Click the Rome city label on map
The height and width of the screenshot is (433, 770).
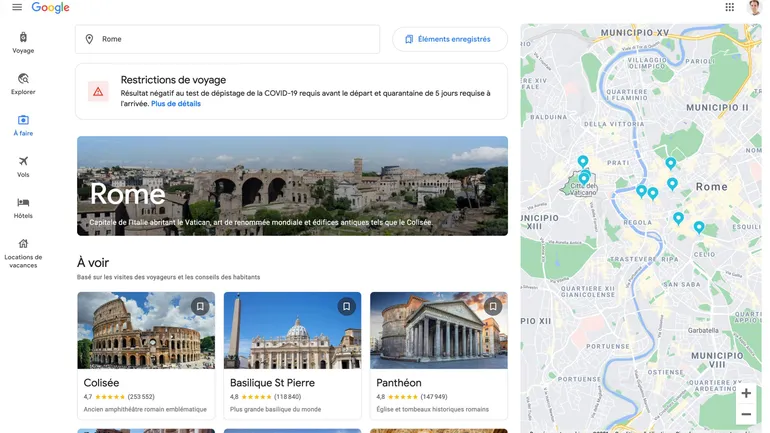712,187
